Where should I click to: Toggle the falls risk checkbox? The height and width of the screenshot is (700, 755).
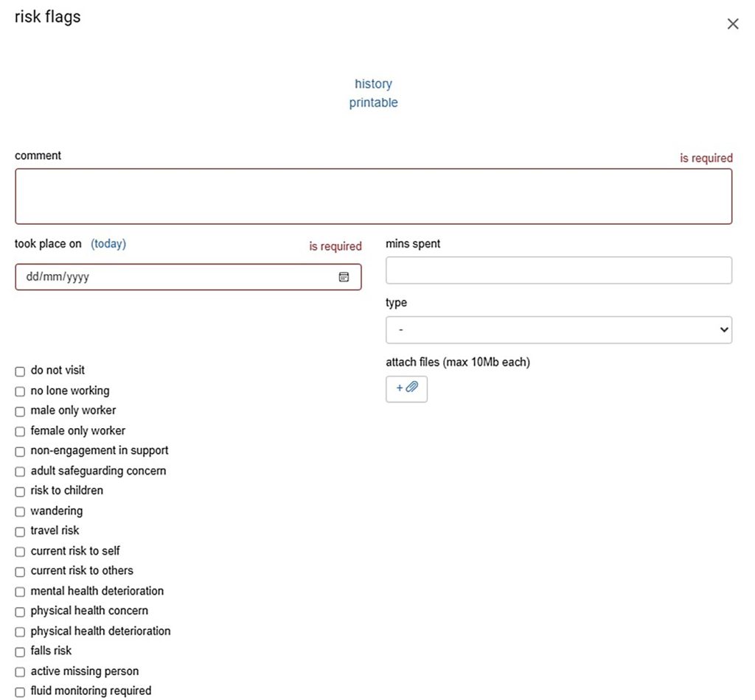(20, 652)
